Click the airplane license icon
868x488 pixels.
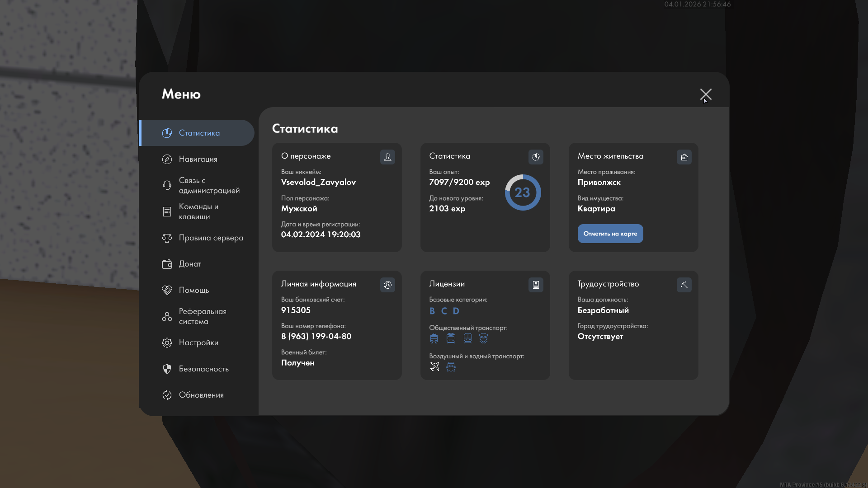[434, 367]
